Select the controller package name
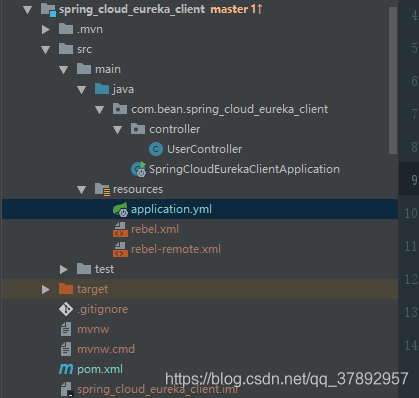 pyautogui.click(x=175, y=129)
